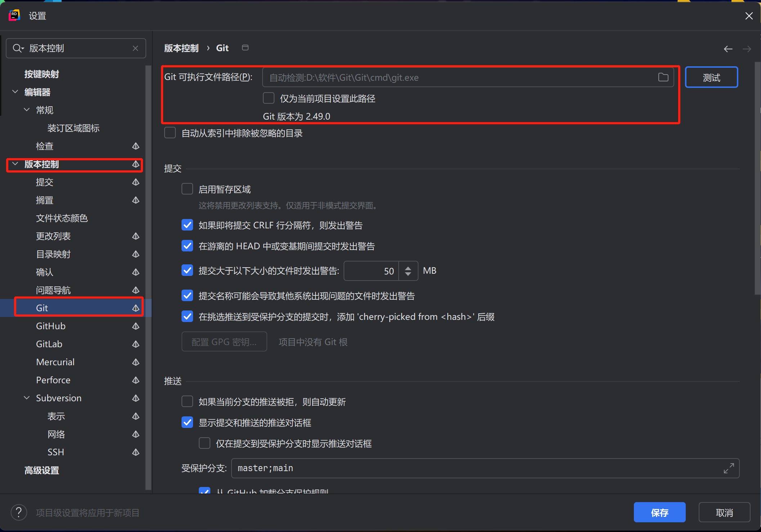Image resolution: width=761 pixels, height=532 pixels.
Task: Click project-level icon next to GitHub item
Action: (x=136, y=326)
